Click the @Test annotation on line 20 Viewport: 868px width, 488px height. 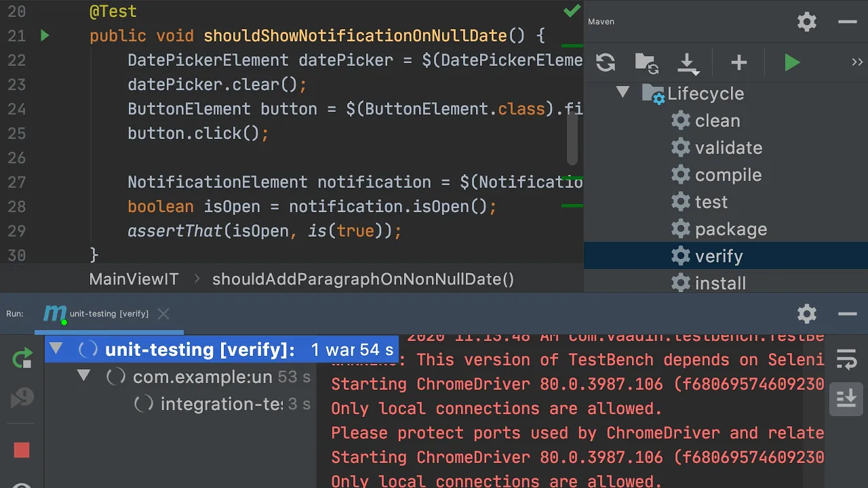[113, 12]
